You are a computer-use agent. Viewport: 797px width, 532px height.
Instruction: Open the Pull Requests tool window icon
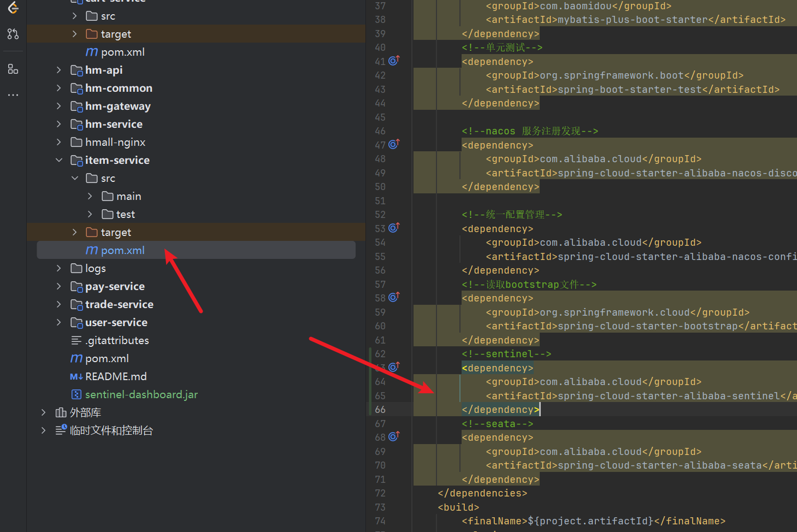13,34
